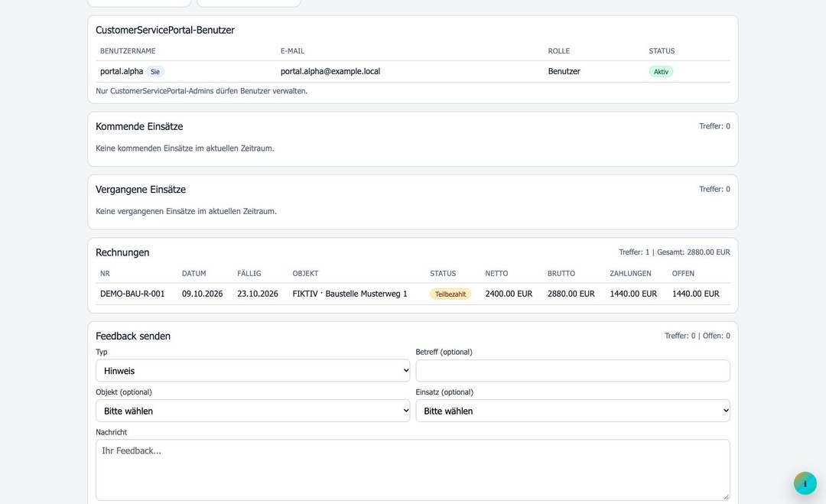The image size is (826, 504).
Task: Open the Typ dropdown showing Hinweis
Action: pyautogui.click(x=253, y=371)
